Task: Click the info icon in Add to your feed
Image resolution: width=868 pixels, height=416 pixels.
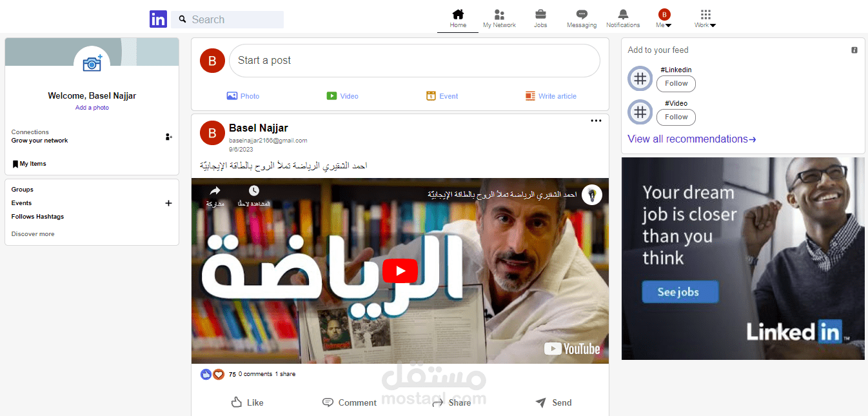Action: click(x=854, y=50)
